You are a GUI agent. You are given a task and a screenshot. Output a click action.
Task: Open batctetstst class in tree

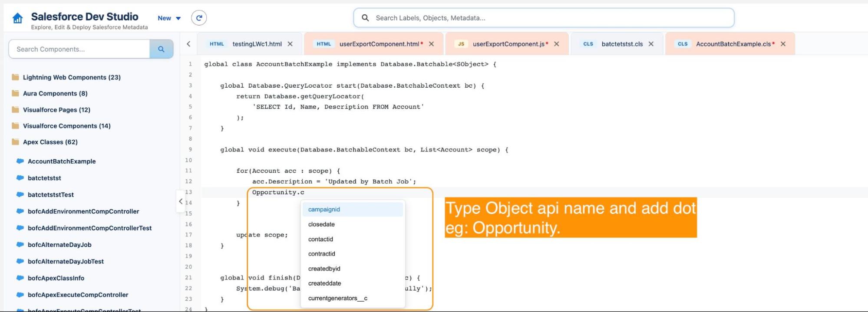point(44,178)
